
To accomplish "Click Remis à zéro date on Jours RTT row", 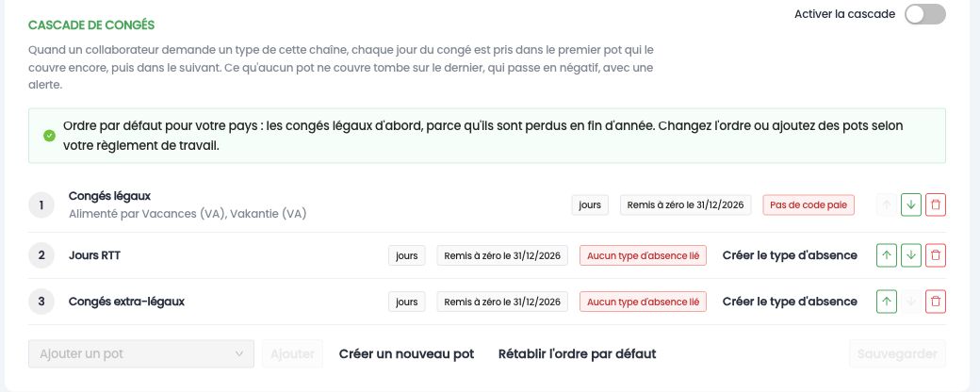I will tap(502, 255).
